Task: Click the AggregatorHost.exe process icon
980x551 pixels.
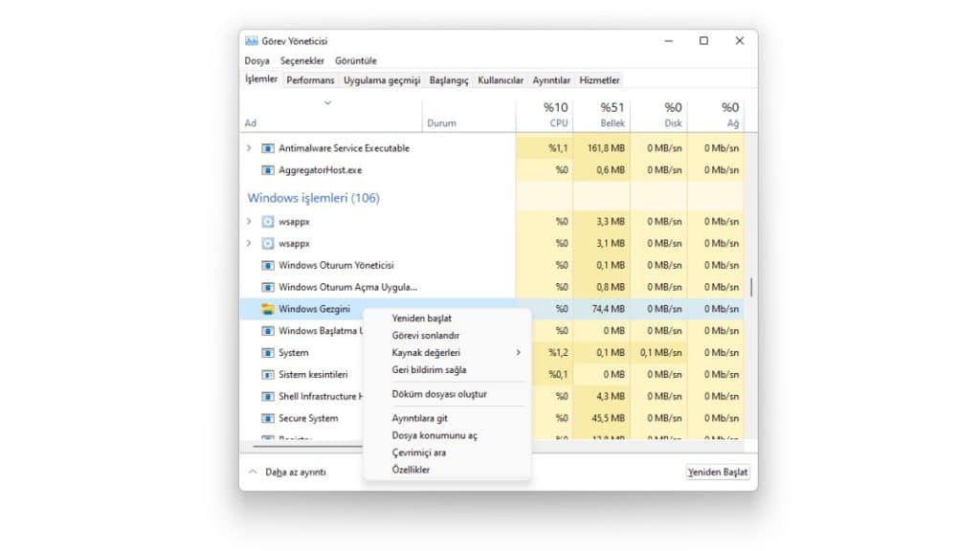Action: pos(266,169)
